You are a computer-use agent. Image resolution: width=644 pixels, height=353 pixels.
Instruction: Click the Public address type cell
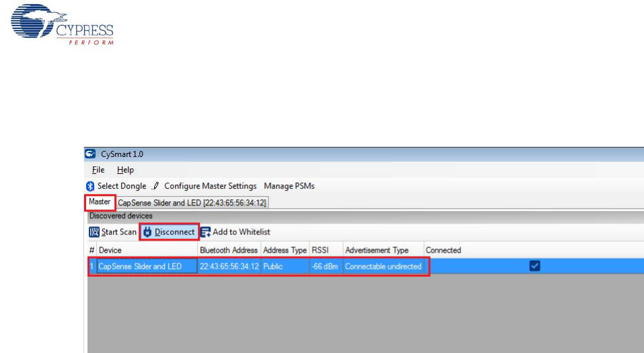[285, 266]
